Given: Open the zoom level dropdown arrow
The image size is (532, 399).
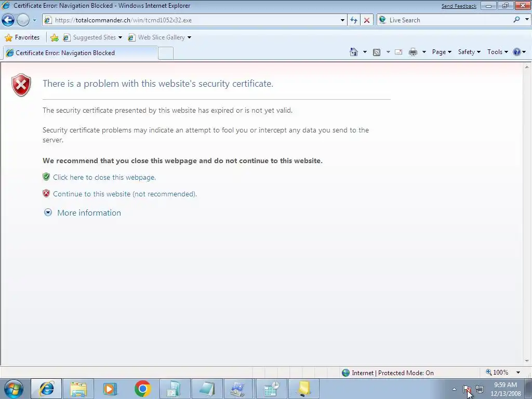Looking at the screenshot, I should click(518, 373).
